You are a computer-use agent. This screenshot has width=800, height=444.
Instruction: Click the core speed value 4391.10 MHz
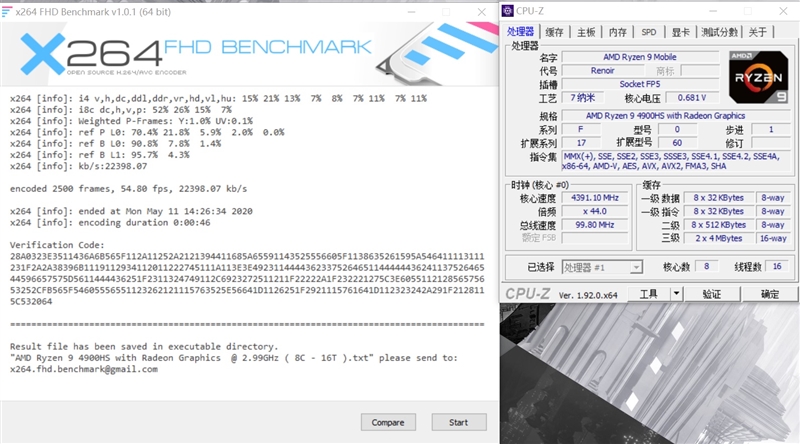(x=595, y=198)
